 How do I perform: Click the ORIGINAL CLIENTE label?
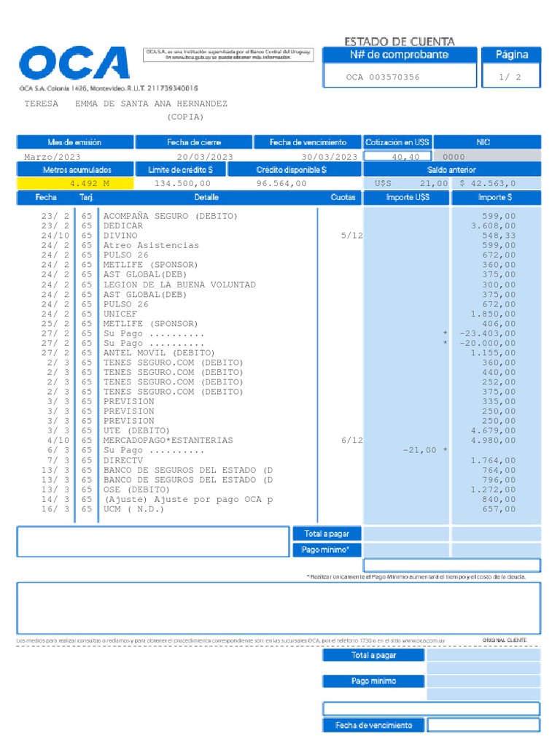point(505,640)
